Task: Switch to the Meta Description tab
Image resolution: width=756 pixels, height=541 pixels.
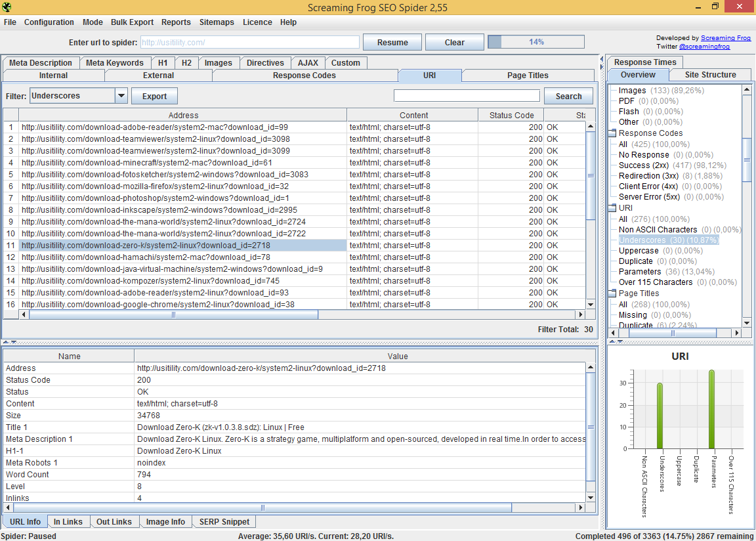Action: (x=41, y=62)
